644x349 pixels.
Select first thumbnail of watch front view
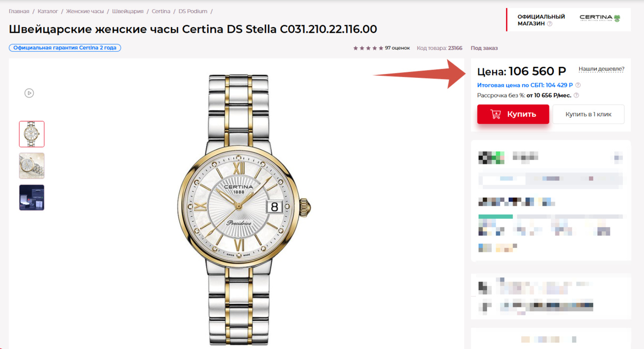(x=32, y=134)
